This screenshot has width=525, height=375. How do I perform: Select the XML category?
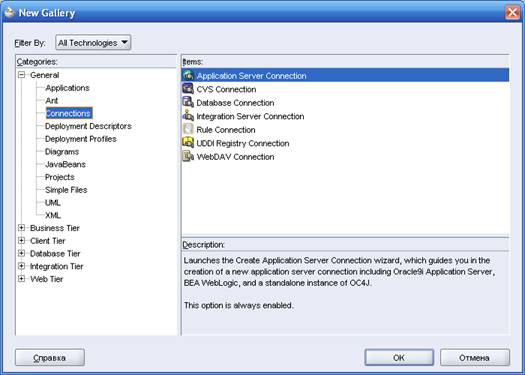coord(53,215)
